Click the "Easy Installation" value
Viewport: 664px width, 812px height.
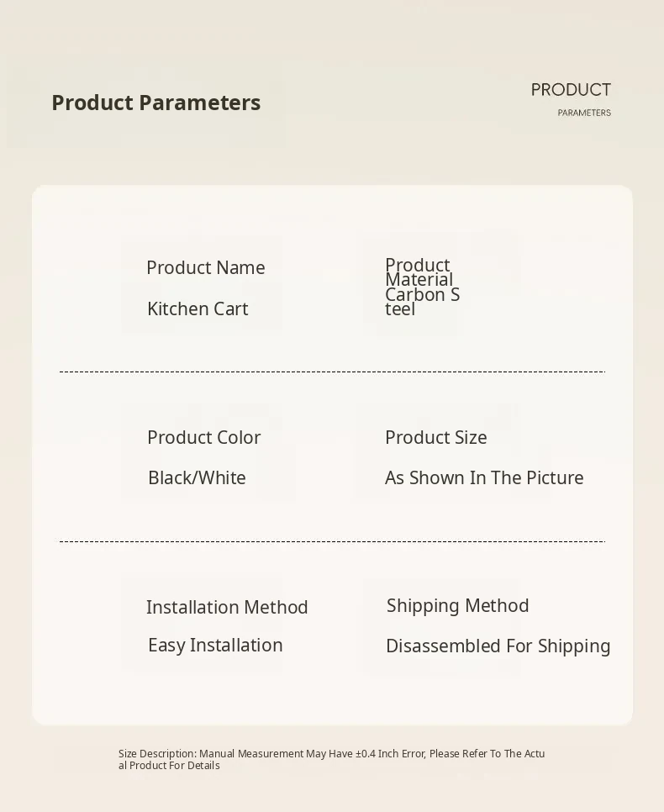tap(215, 645)
